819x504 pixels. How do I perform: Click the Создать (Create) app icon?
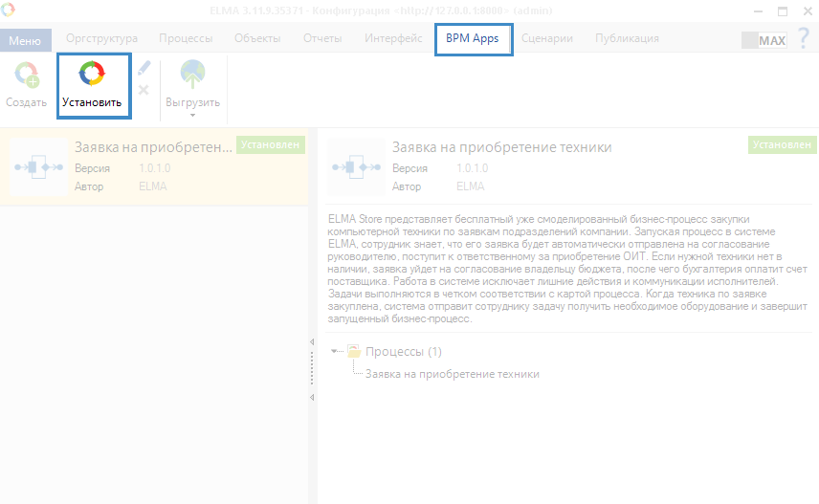pyautogui.click(x=26, y=77)
